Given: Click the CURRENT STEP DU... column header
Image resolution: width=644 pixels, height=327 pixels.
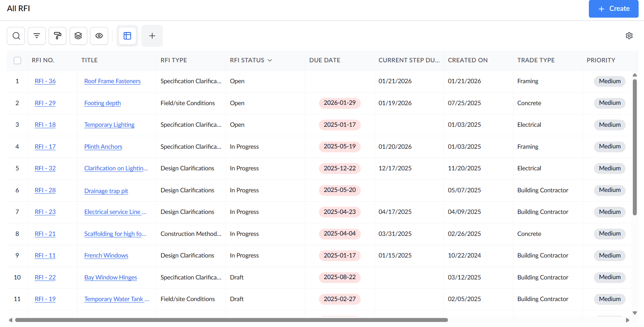Looking at the screenshot, I should pos(409,60).
